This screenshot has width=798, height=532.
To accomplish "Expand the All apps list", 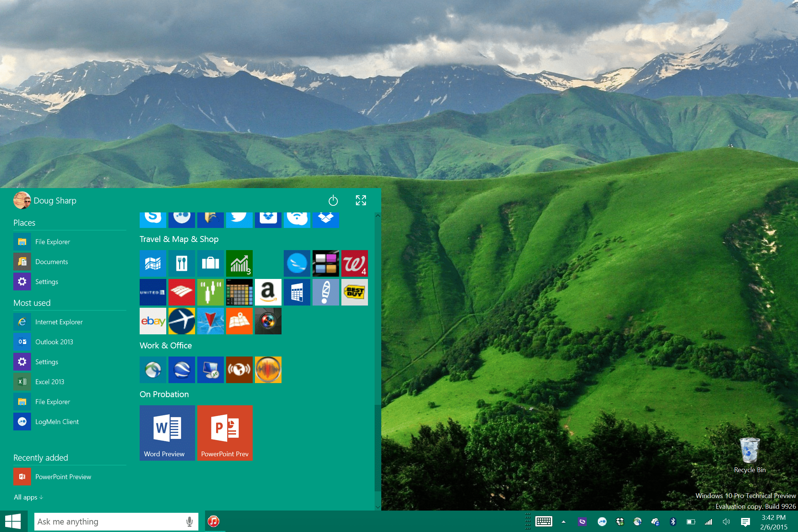I will (28, 497).
